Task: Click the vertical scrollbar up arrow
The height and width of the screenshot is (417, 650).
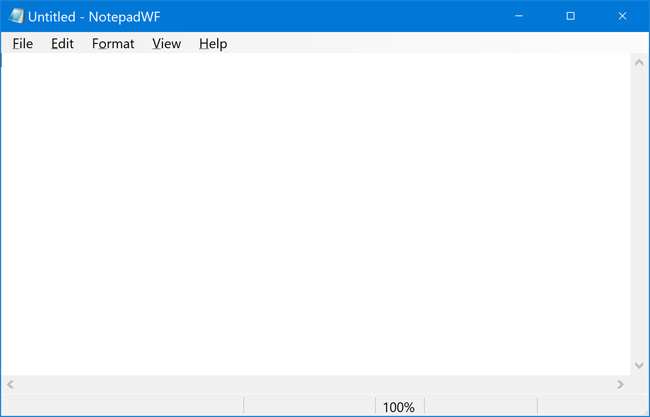Action: (x=639, y=63)
